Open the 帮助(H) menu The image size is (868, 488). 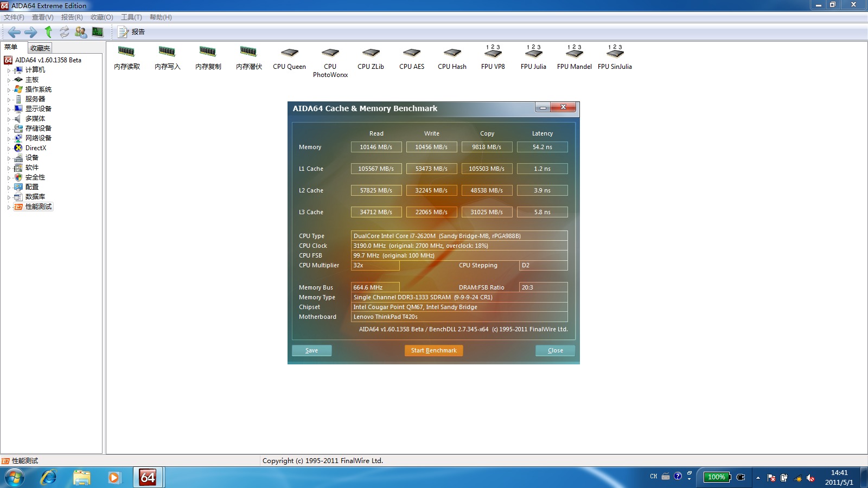pyautogui.click(x=161, y=17)
